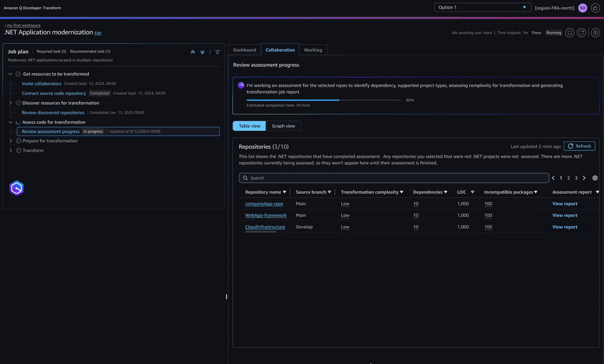Open the job settings gear icon top right
Screen dimensions: 604x364
coord(595,32)
